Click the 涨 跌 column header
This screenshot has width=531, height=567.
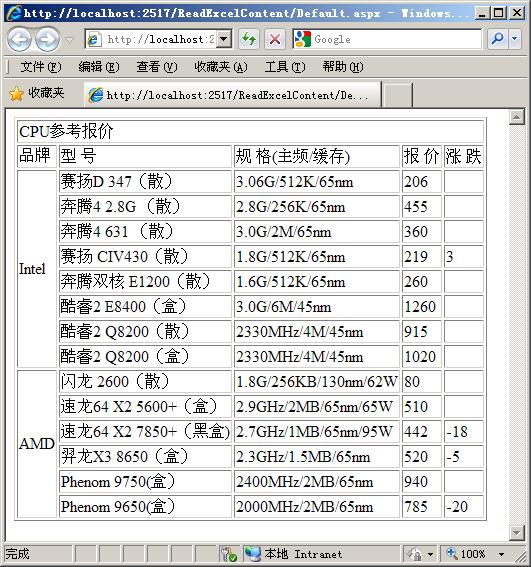464,156
